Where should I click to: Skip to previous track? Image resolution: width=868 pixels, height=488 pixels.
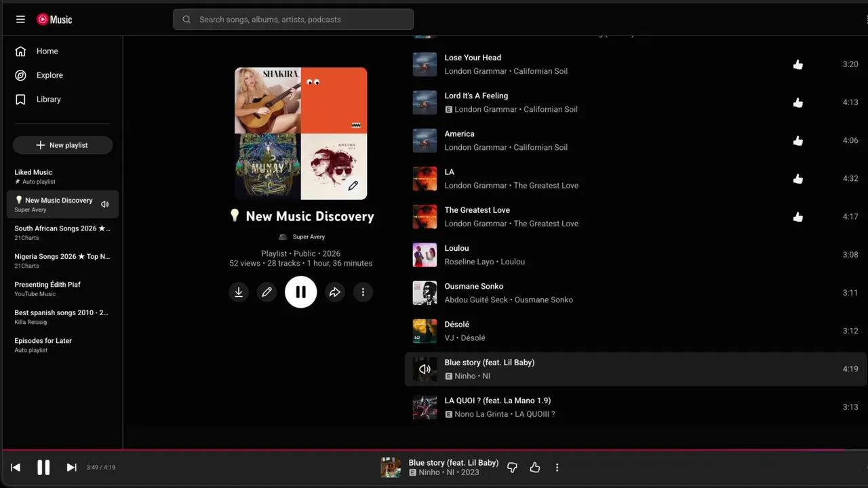16,468
